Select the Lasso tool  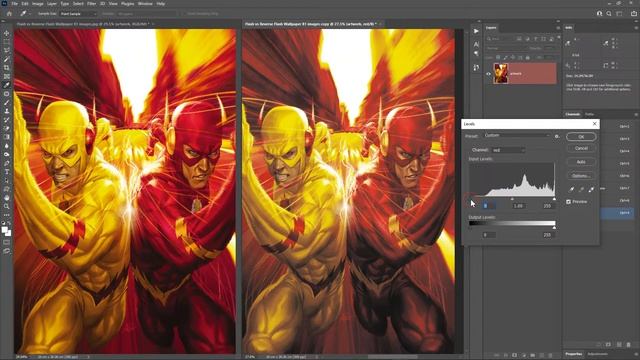point(6,50)
